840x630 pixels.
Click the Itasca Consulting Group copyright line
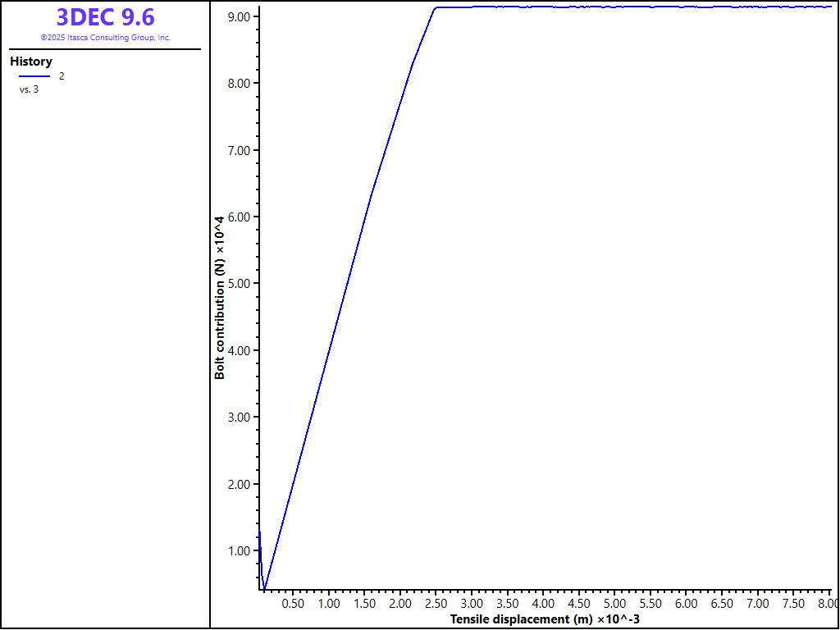[x=105, y=38]
